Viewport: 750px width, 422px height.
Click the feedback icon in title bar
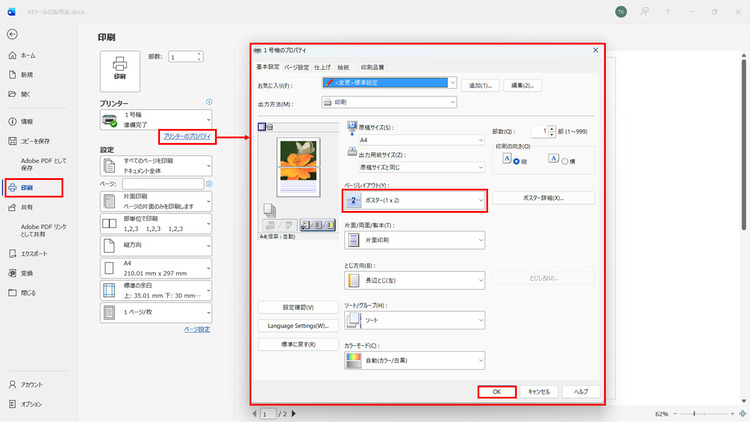pos(644,12)
